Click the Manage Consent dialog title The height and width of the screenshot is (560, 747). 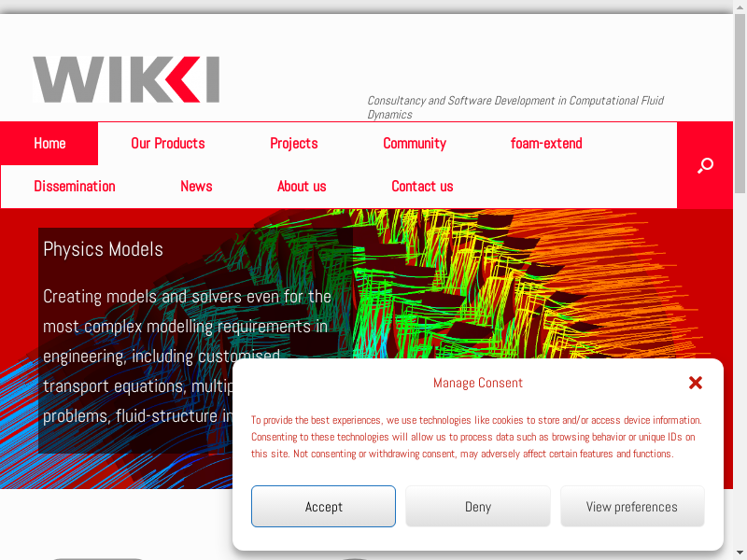coord(478,383)
